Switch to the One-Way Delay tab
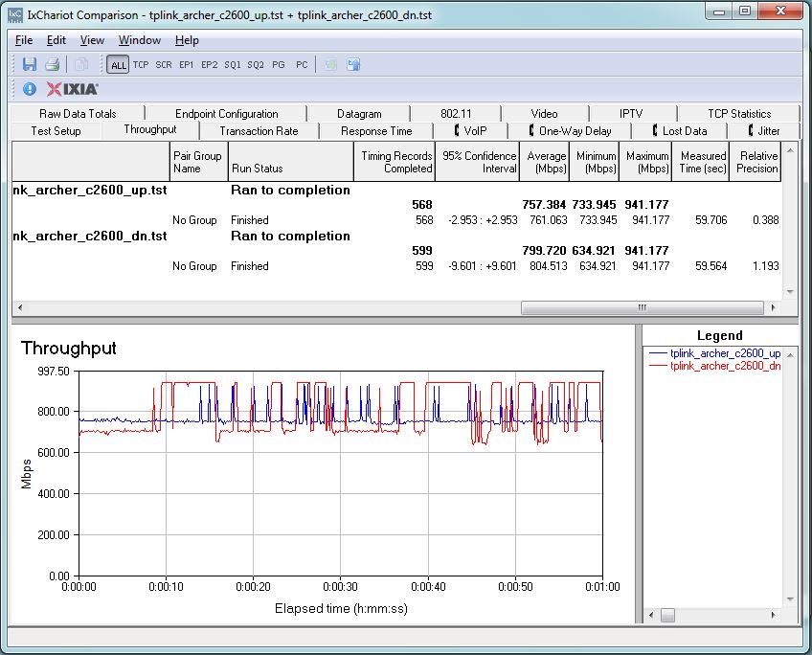Viewport: 812px width, 655px height. click(570, 131)
